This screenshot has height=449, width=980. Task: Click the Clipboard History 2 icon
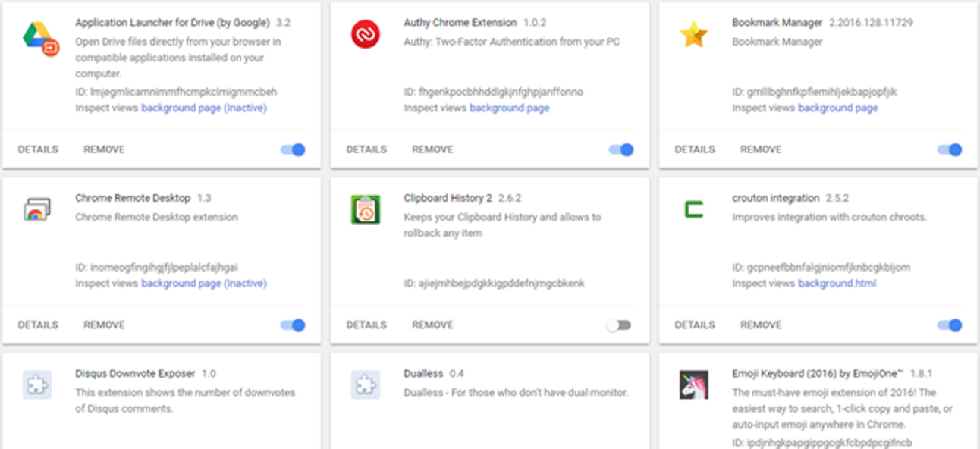click(366, 209)
